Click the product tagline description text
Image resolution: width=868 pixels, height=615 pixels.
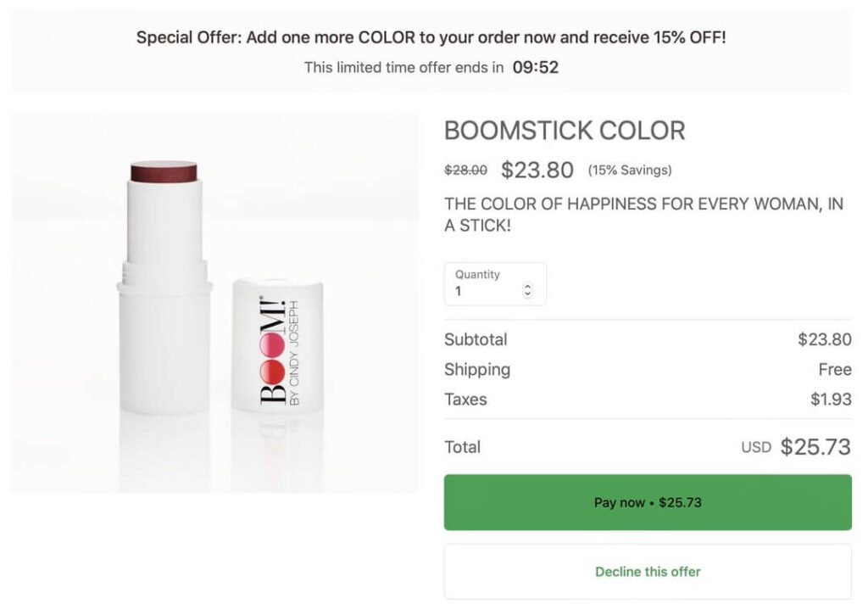pos(643,215)
